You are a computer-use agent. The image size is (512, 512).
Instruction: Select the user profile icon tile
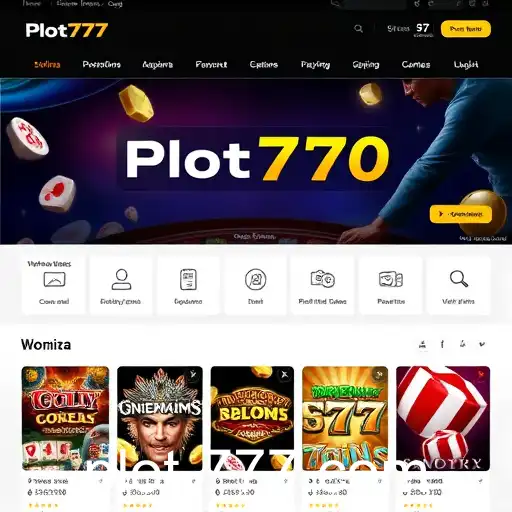[x=121, y=285]
